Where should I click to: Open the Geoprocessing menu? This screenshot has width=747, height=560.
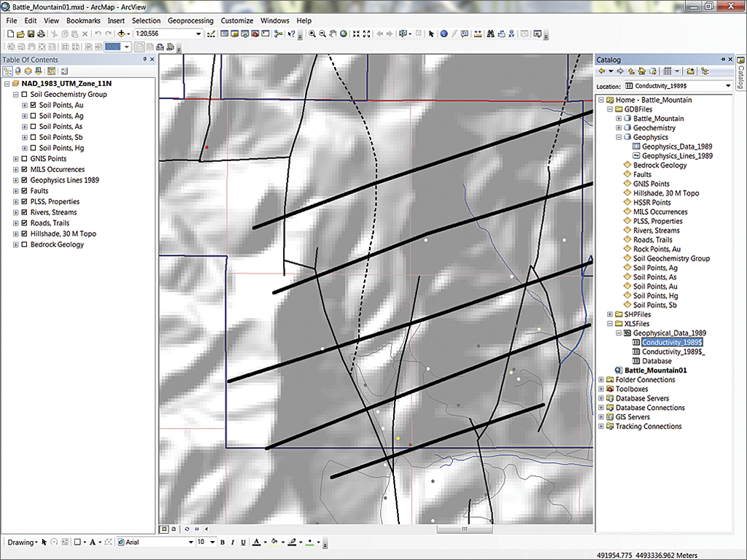[190, 21]
